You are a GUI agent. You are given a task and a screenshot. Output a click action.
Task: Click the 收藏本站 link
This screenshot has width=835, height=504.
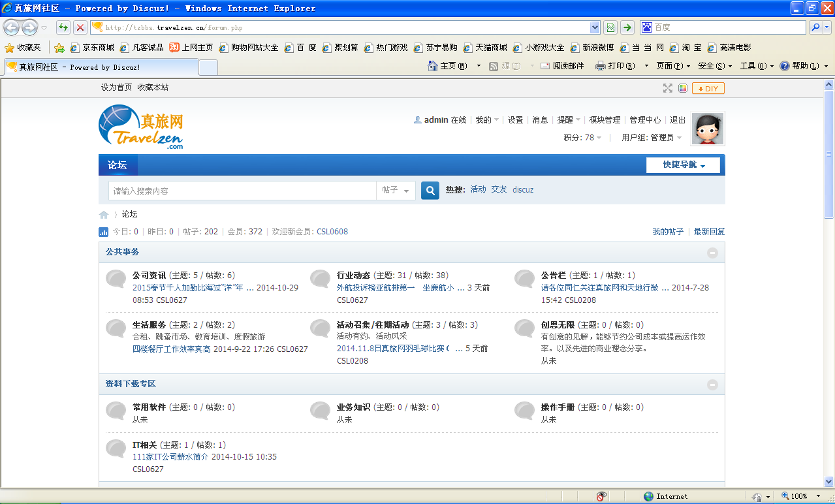point(153,87)
